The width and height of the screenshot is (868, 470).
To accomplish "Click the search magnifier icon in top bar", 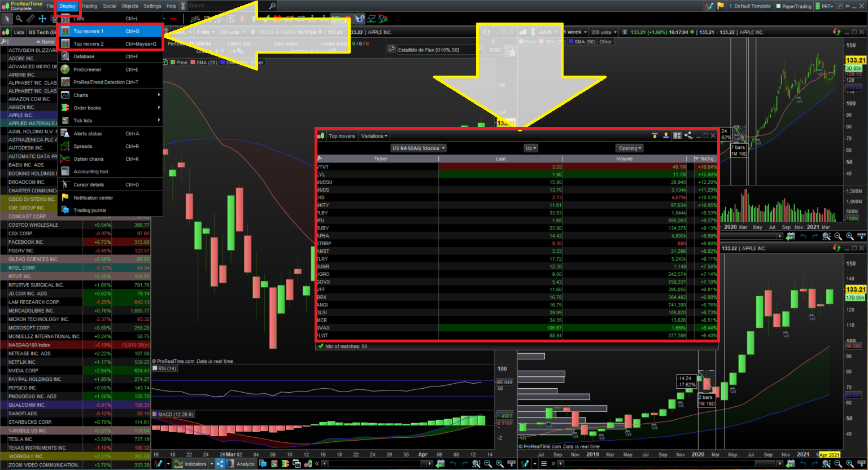I will point(273,6).
